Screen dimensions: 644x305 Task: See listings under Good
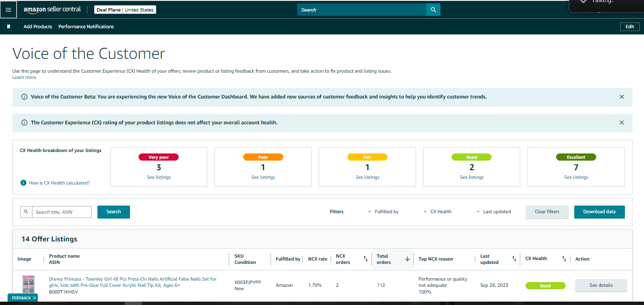point(472,177)
